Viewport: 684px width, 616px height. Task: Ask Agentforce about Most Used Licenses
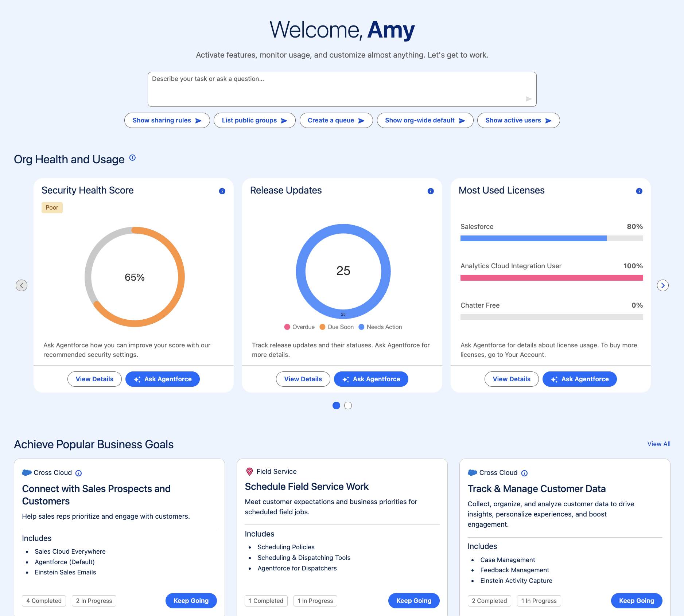580,379
